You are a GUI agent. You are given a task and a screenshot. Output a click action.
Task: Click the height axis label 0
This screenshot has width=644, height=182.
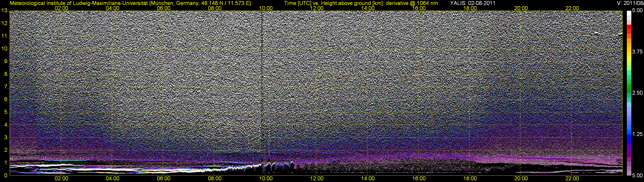(6, 176)
